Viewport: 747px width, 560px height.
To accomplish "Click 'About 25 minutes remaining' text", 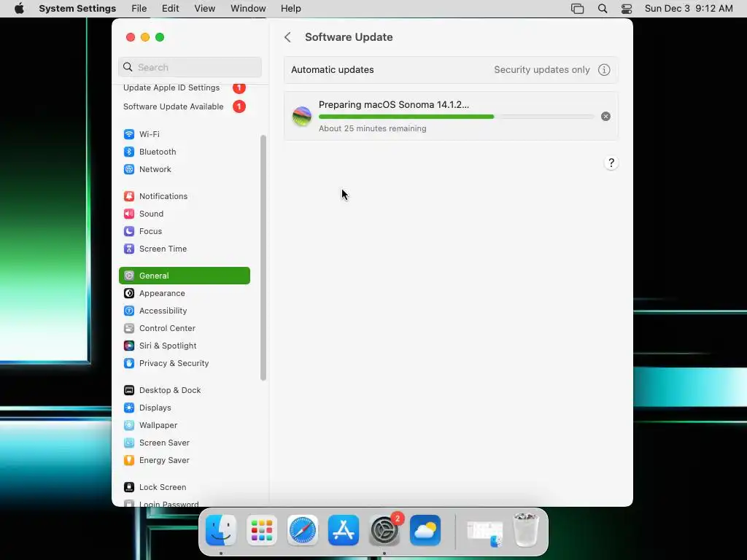I will 373,128.
